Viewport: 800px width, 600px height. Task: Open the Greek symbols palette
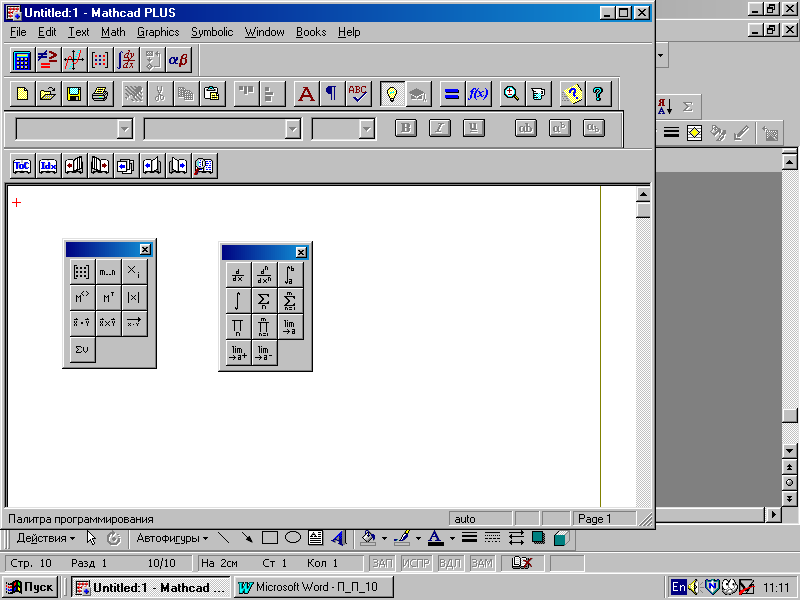[x=178, y=60]
